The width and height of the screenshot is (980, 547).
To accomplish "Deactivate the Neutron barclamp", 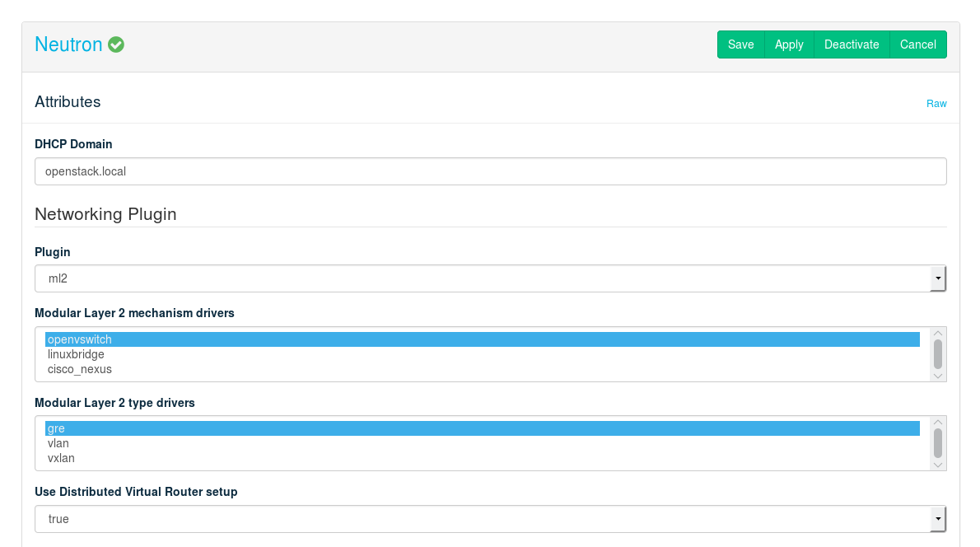I will pos(852,44).
